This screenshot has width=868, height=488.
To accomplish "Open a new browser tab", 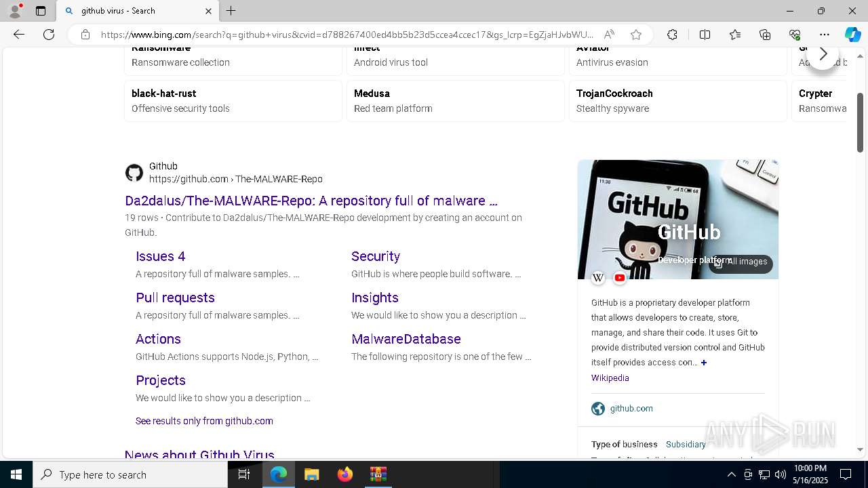I will (x=231, y=11).
